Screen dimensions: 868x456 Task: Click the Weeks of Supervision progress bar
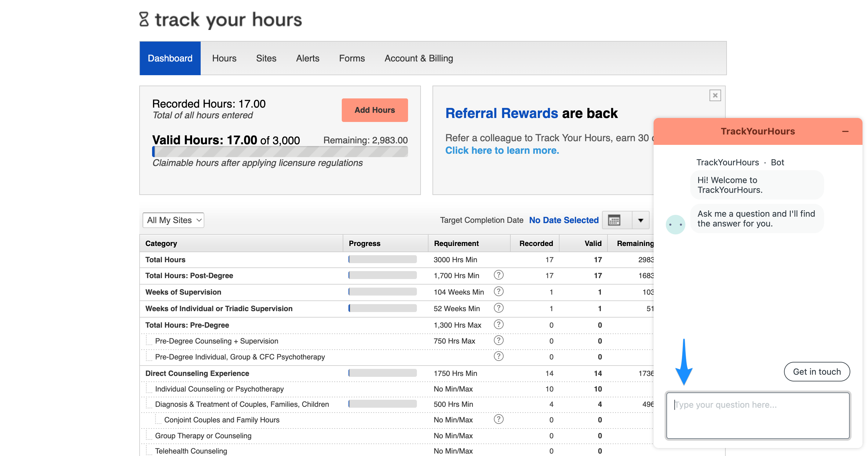382,291
